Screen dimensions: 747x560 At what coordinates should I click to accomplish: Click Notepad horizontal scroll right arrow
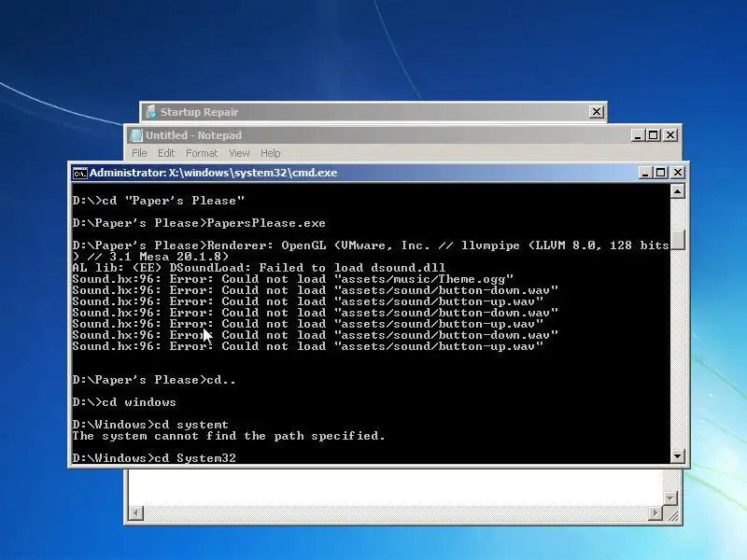[655, 512]
